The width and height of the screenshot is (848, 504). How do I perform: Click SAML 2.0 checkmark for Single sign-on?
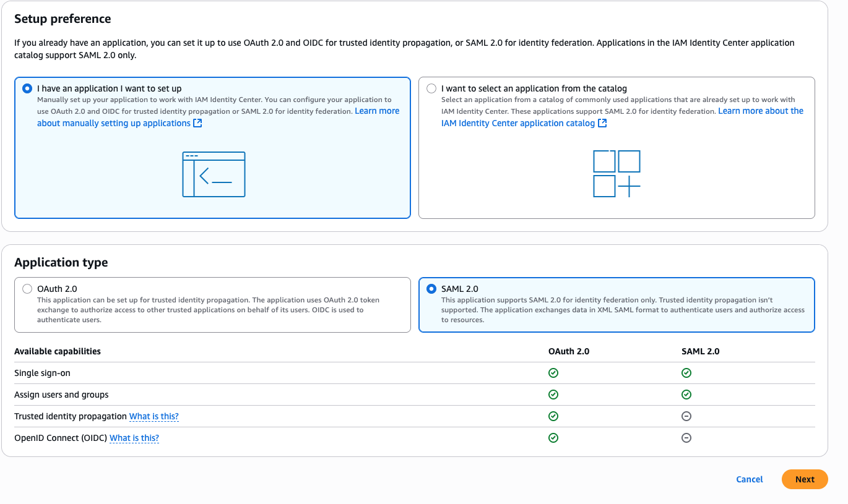coord(686,373)
